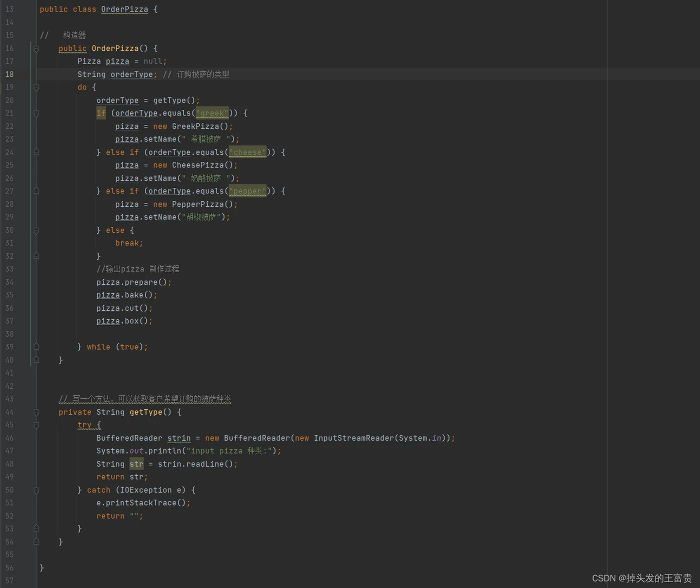Toggle fold marker at else-if cheese line 24

tap(36, 152)
